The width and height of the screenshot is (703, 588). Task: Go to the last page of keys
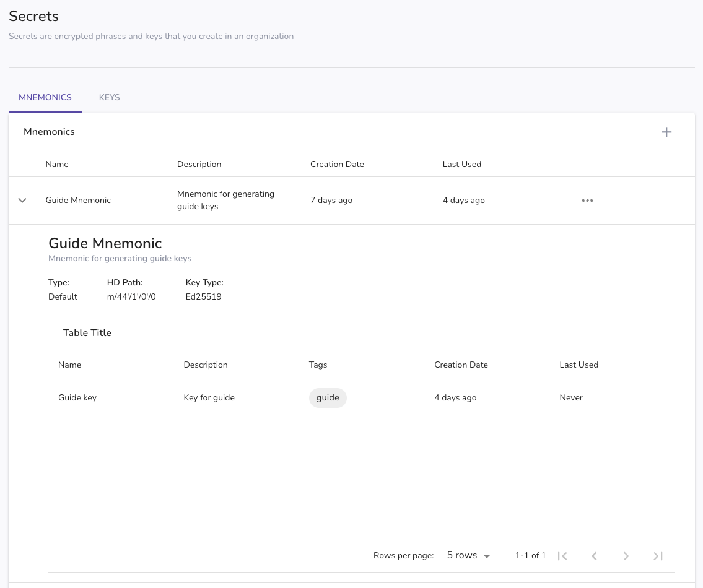[658, 556]
